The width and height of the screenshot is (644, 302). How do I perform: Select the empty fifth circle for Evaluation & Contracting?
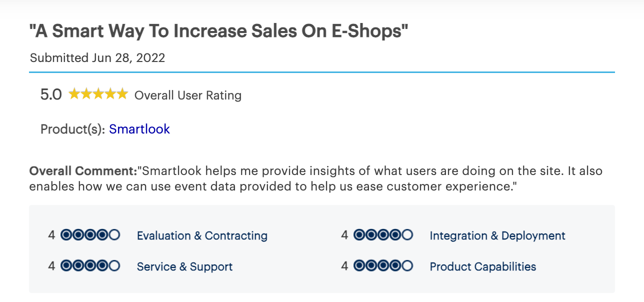pos(114,235)
